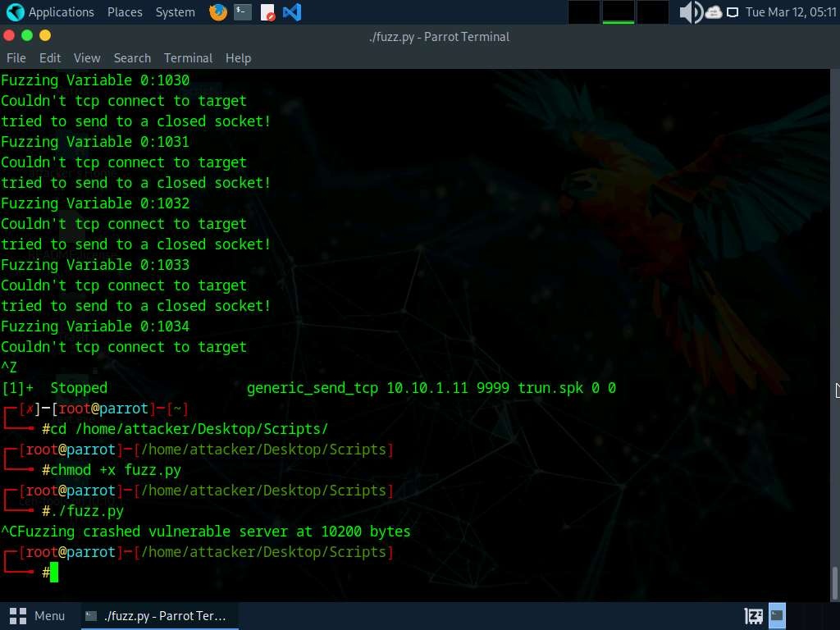Click the volume speaker icon
The width and height of the screenshot is (840, 630).
point(690,12)
